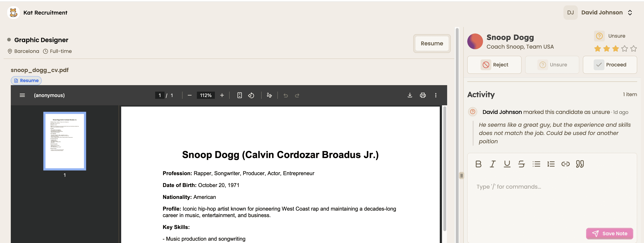Viewport: 644px width, 243px height.
Task: Set rating to three stars
Action: [x=615, y=49]
